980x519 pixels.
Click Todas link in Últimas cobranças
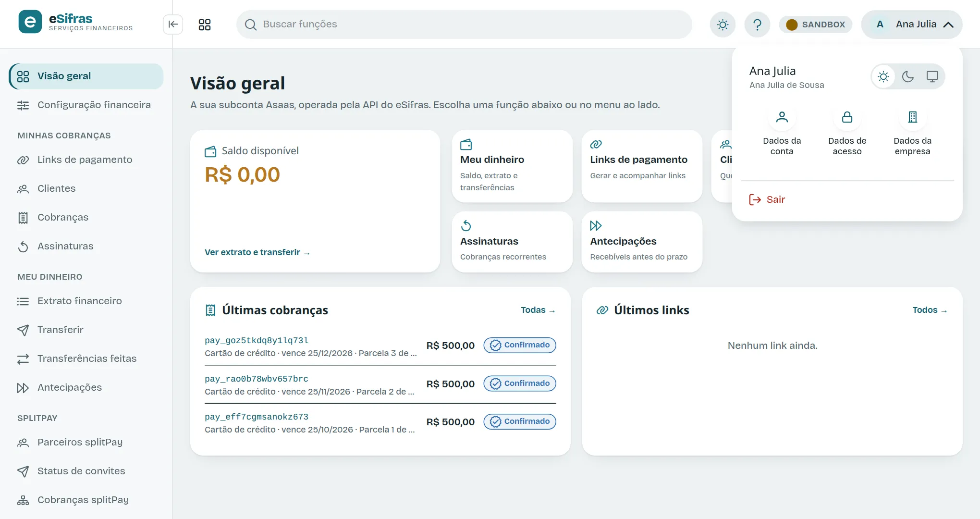coord(538,310)
